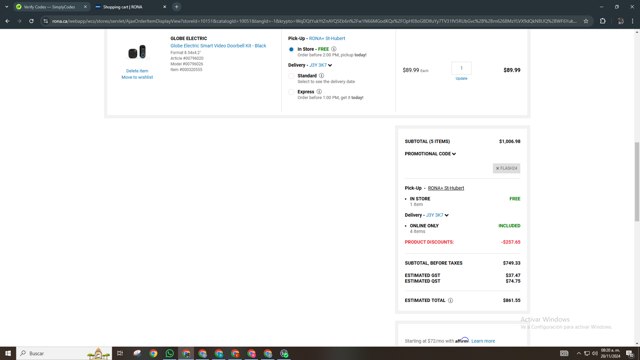Viewport: 640px width, 360px height.
Task: Open Globe Electric Smart Video Doorbell link
Action: tap(218, 46)
